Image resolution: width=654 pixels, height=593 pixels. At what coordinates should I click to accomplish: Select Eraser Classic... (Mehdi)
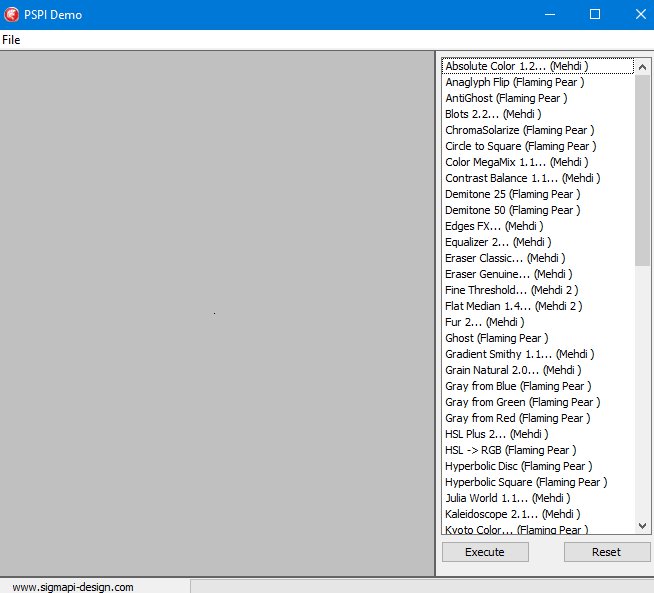point(538,258)
